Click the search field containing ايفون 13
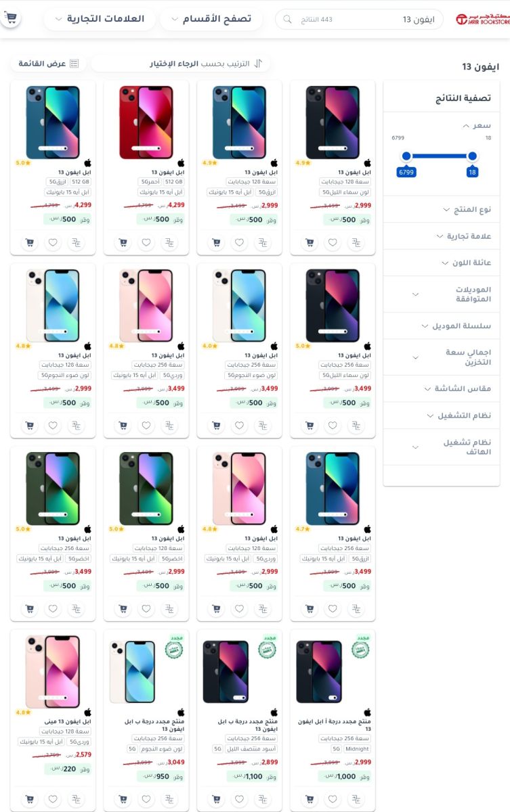 [x=359, y=20]
